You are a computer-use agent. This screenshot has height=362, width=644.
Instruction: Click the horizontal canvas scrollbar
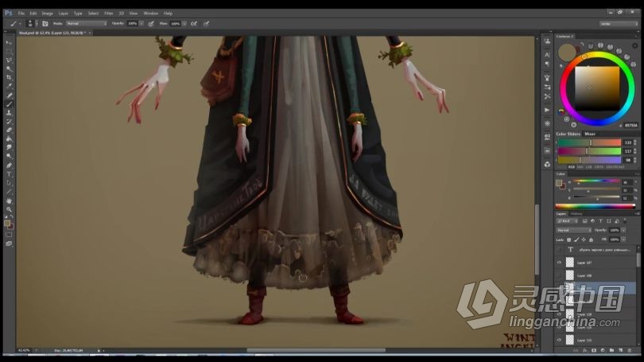(316, 350)
